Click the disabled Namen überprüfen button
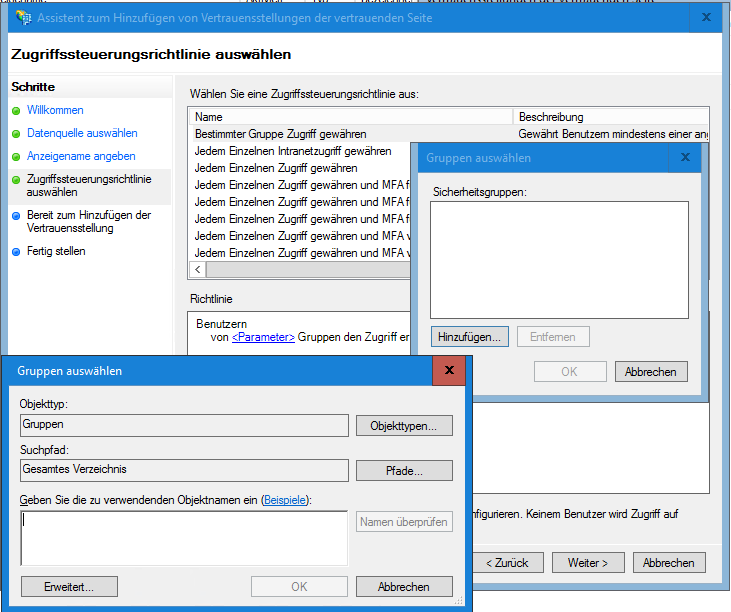Viewport: 731px width, 612px height. tap(404, 522)
